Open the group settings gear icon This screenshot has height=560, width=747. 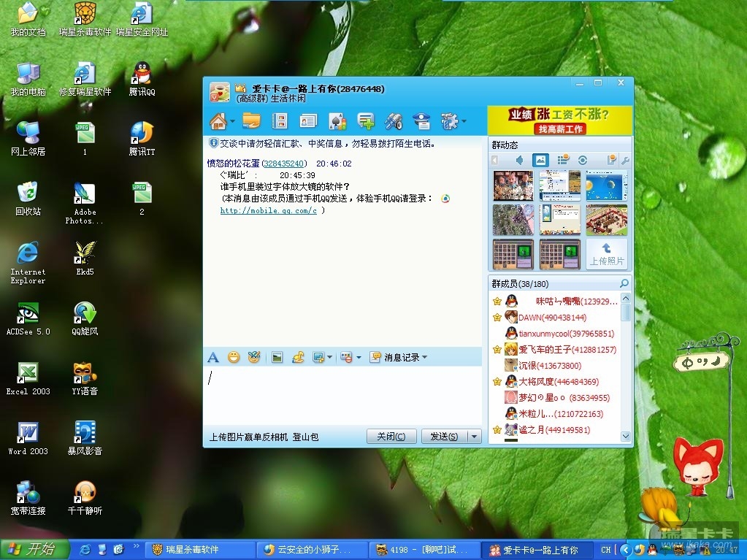click(x=449, y=121)
